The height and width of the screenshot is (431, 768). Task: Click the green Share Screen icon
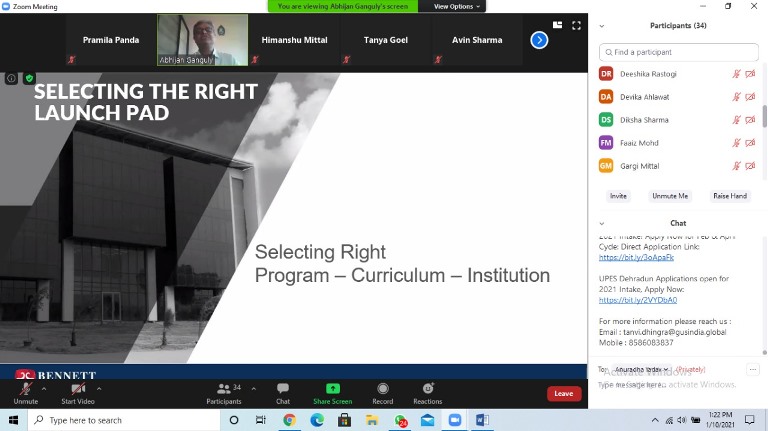pos(332,388)
